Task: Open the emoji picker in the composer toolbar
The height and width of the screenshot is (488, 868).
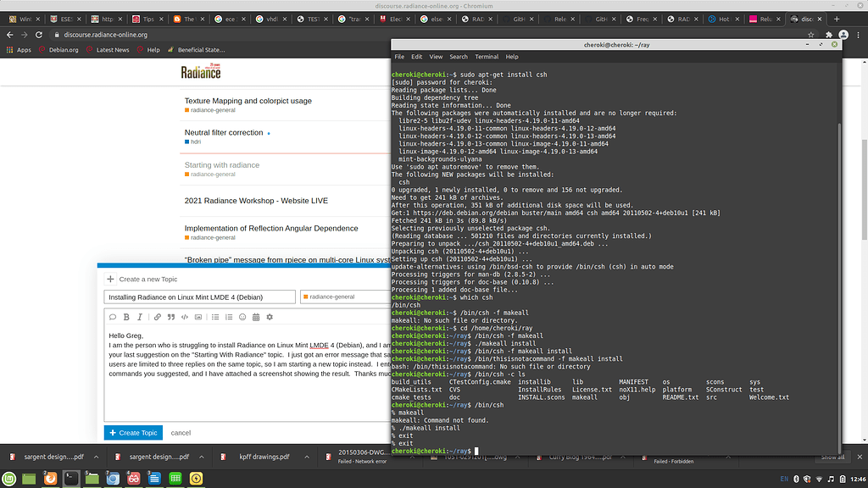Action: coord(241,316)
